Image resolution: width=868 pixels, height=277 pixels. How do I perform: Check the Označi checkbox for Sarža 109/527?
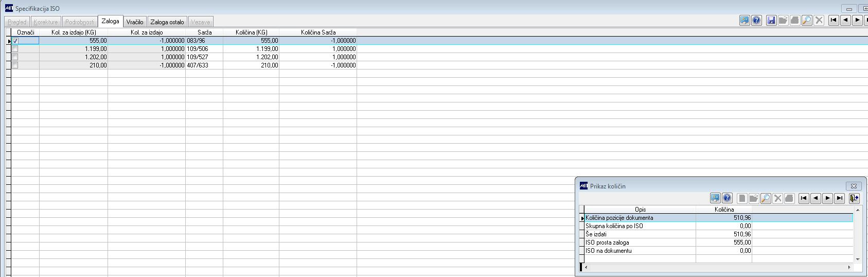click(15, 57)
